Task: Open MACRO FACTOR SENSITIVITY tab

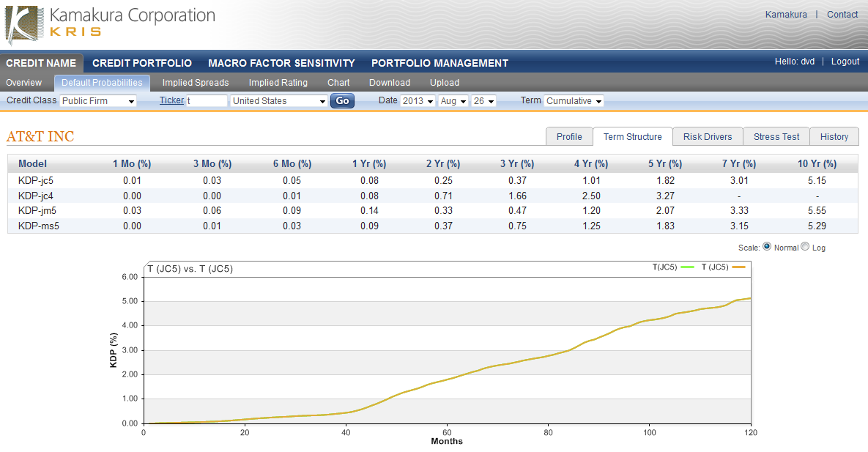Action: click(281, 63)
